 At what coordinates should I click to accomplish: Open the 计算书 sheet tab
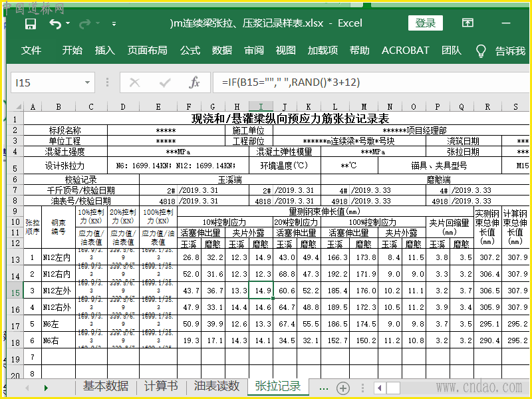(161, 386)
